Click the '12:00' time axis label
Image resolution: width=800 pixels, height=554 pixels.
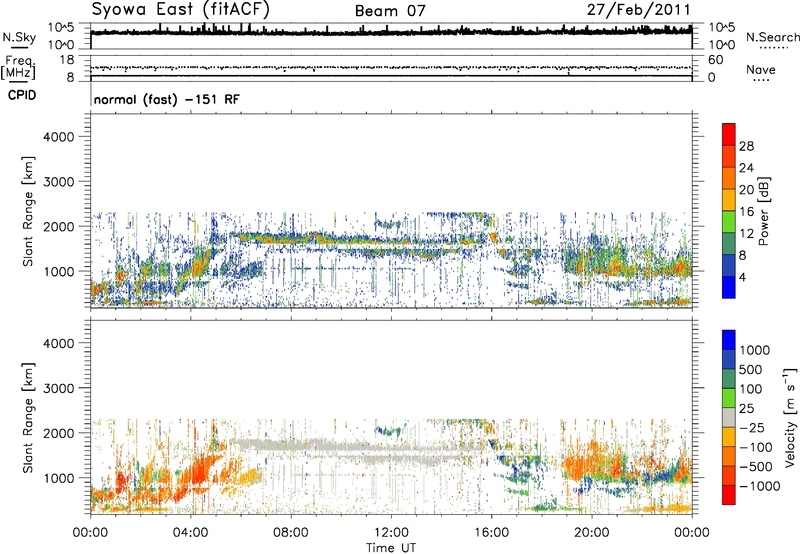(x=391, y=533)
